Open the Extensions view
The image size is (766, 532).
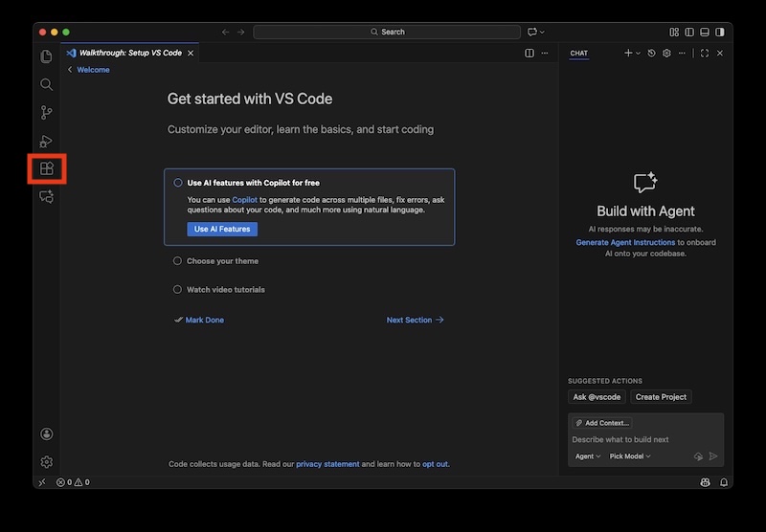pos(46,168)
